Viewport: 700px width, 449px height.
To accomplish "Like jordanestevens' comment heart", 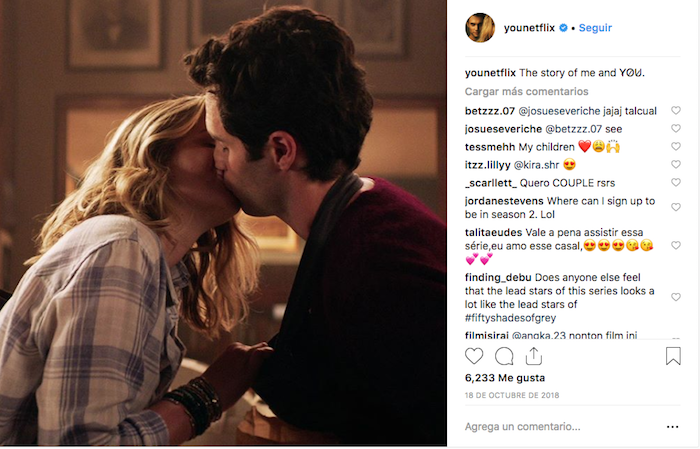I will tap(676, 207).
